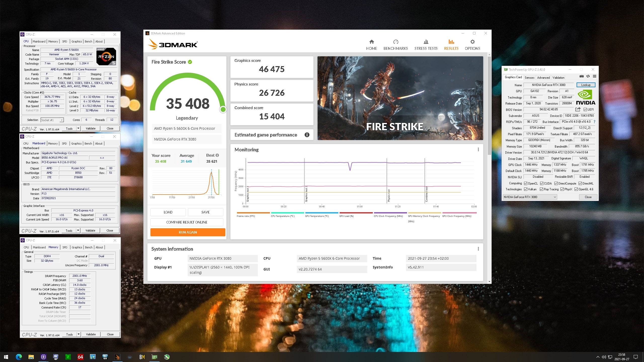
Task: Click the Fire Strike preview thumbnail
Action: coord(400,98)
